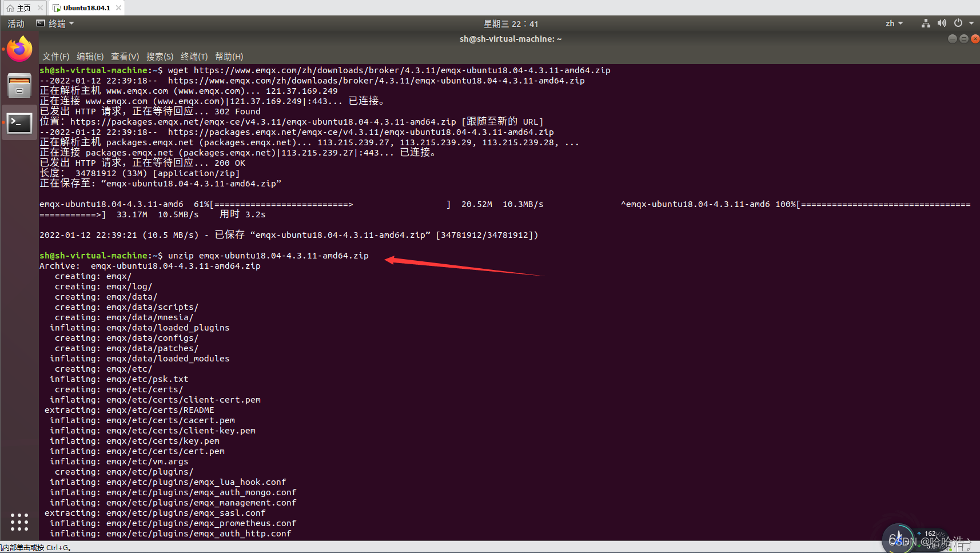Click the 'emqx/etc/certs/cacert.pem' line

pos(142,420)
